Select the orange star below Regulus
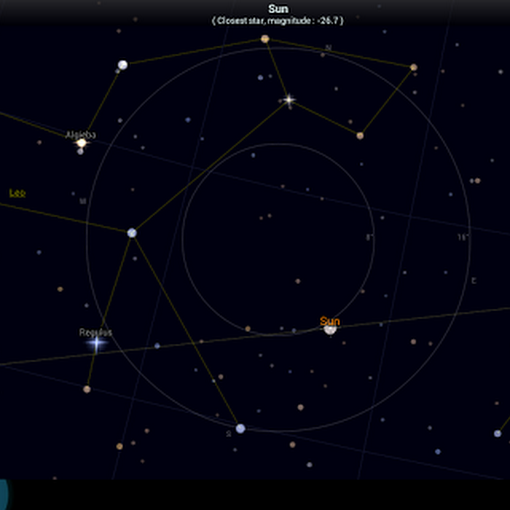This screenshot has height=510, width=510. (x=87, y=389)
